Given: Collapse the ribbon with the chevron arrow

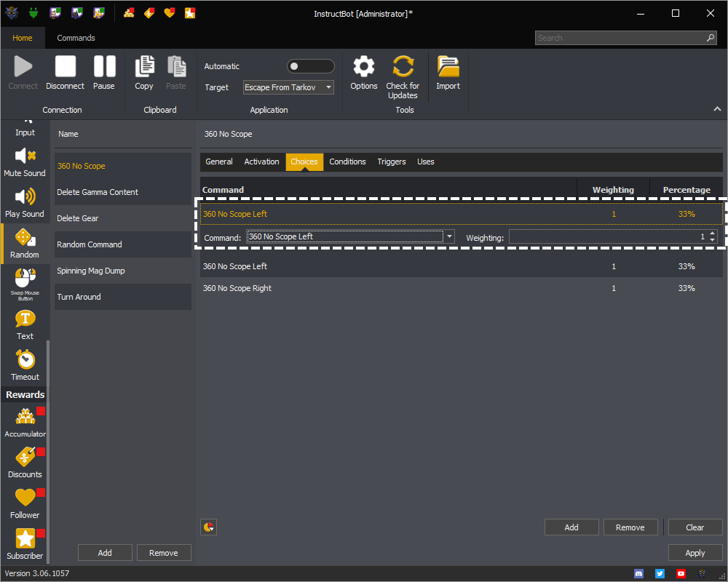Looking at the screenshot, I should pos(717,108).
